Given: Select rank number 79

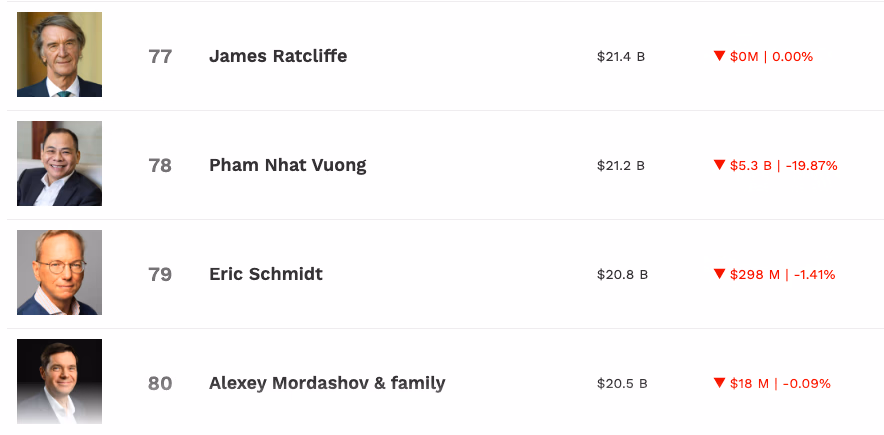Looking at the screenshot, I should [x=160, y=274].
